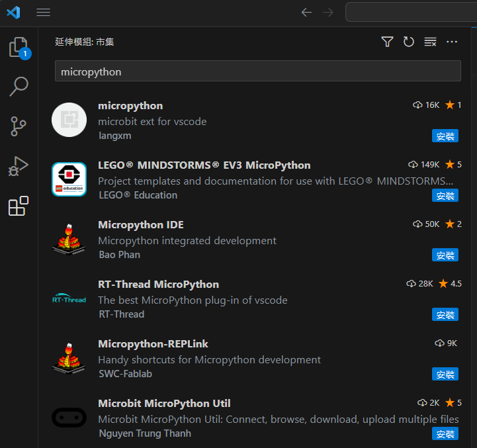477x448 pixels.
Task: Open the Micropython IDE title
Action: point(141,225)
